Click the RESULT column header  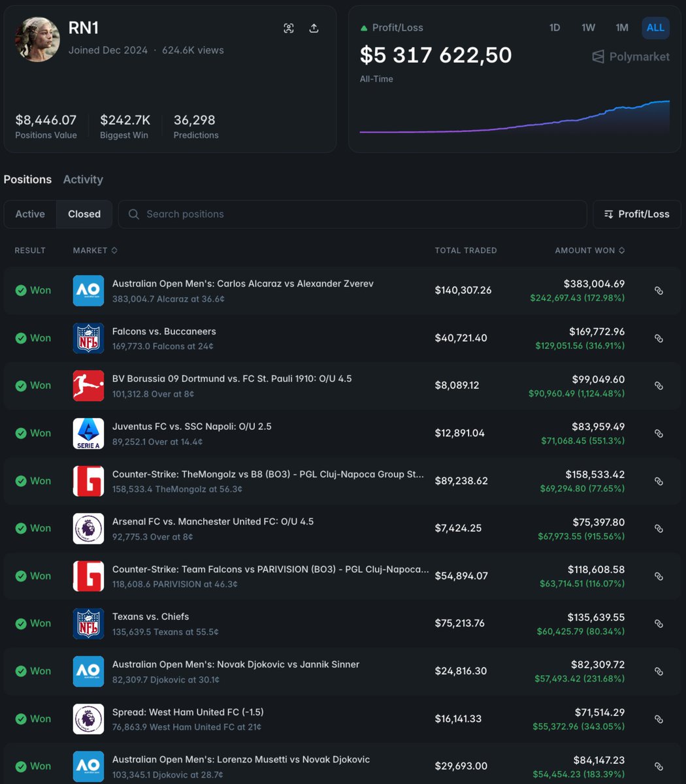pyautogui.click(x=30, y=250)
